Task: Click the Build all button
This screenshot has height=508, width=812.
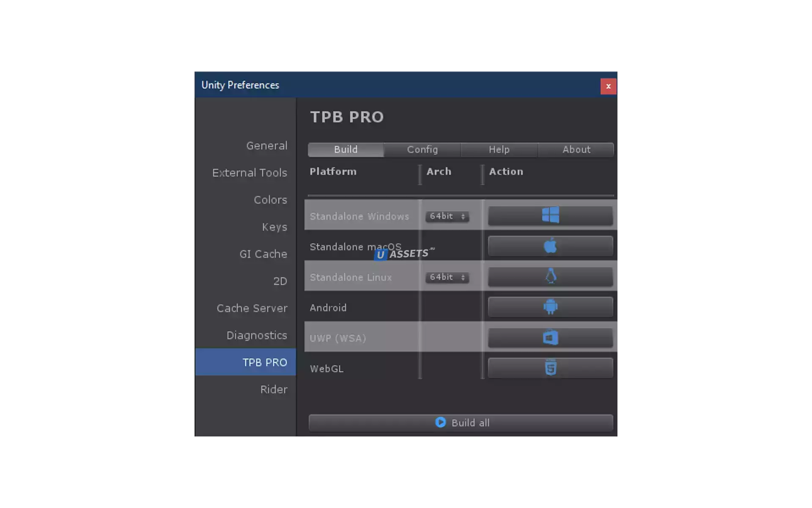Action: tap(461, 422)
